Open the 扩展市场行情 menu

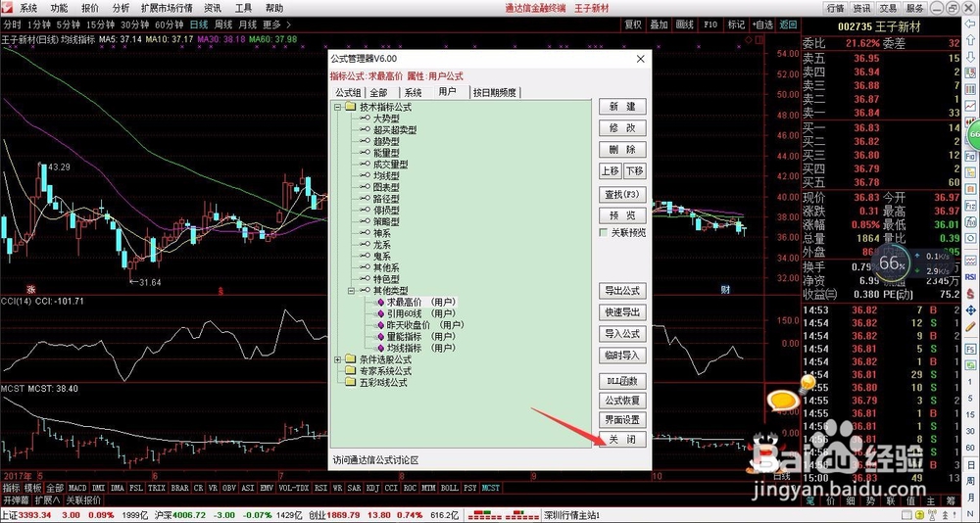[167, 8]
